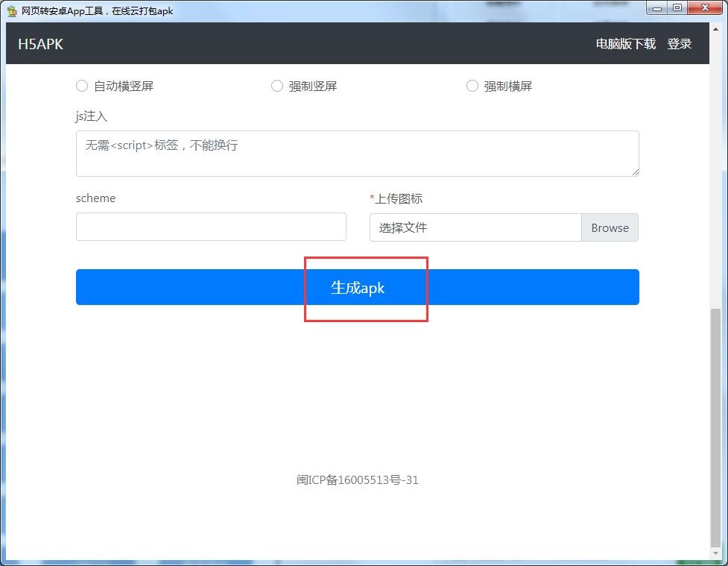
Task: Choose the 强制竖屏 radio button
Action: (x=277, y=86)
